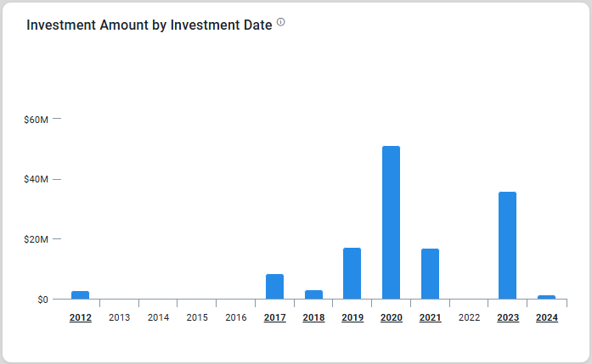Viewport: 592px width, 364px height.
Task: Open the underlined 2017 year link
Action: click(x=274, y=317)
